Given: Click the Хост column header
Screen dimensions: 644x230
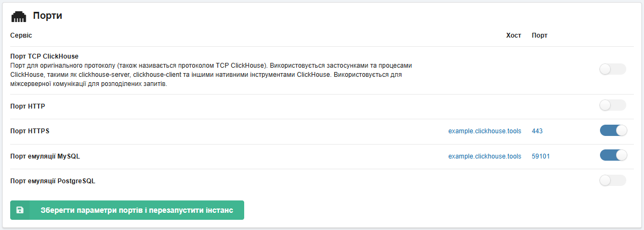Looking at the screenshot, I should click(x=513, y=35).
